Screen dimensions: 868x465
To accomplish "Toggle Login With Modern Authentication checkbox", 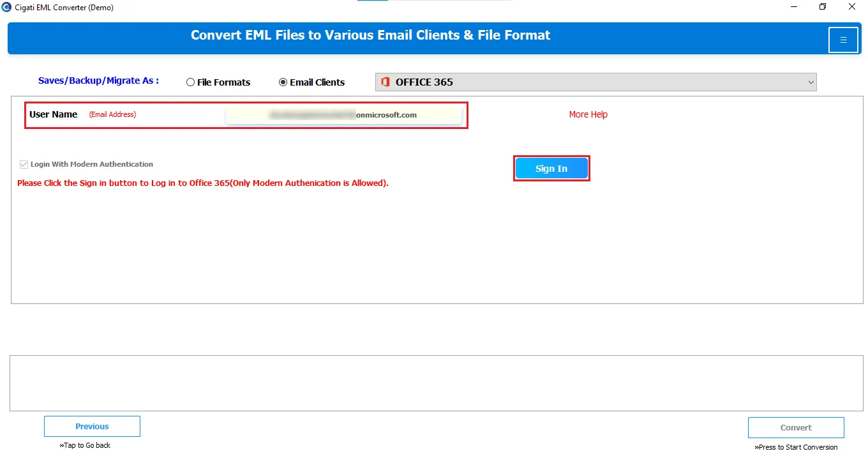I will (x=24, y=164).
